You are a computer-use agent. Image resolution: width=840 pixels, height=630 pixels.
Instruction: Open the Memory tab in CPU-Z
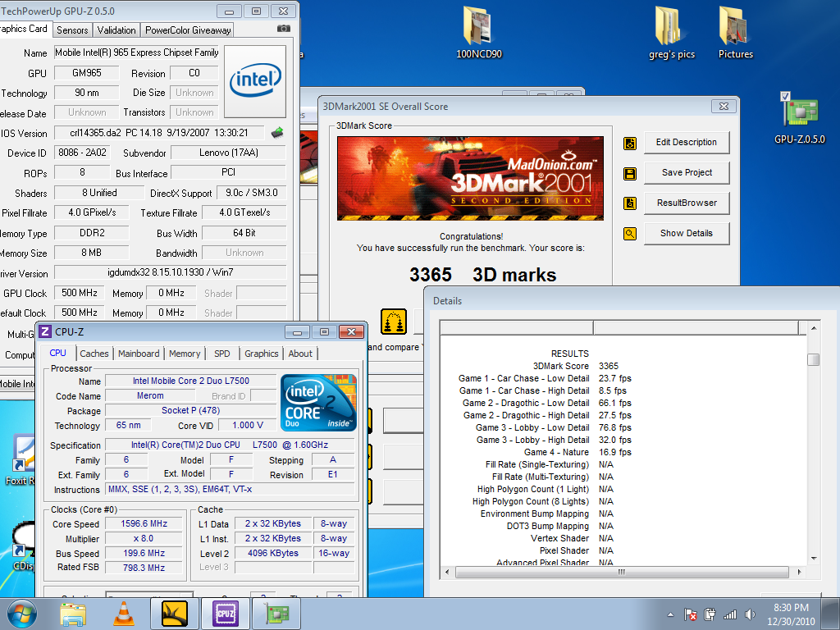point(185,354)
